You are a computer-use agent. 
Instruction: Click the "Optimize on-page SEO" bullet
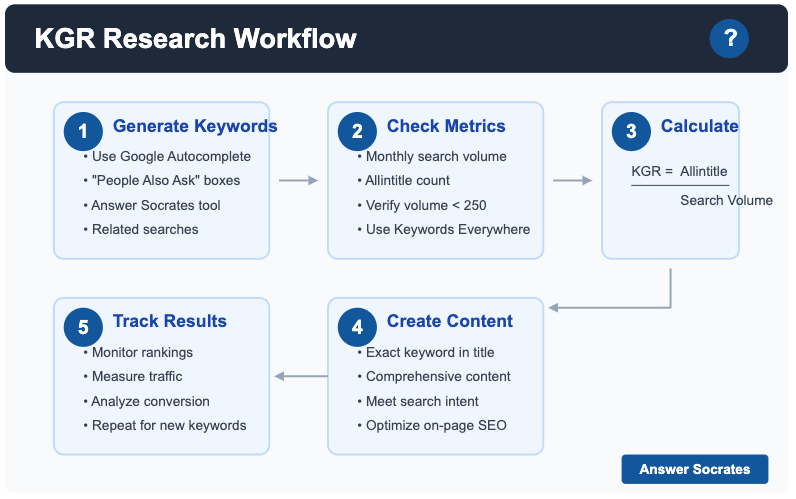[x=436, y=425]
